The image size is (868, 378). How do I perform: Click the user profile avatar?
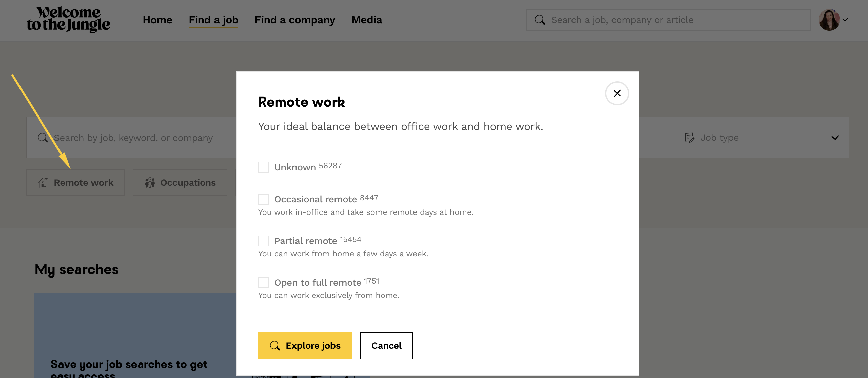click(829, 20)
